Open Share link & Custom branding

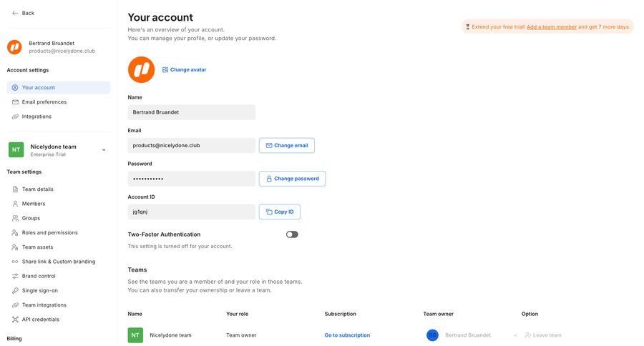(x=58, y=262)
